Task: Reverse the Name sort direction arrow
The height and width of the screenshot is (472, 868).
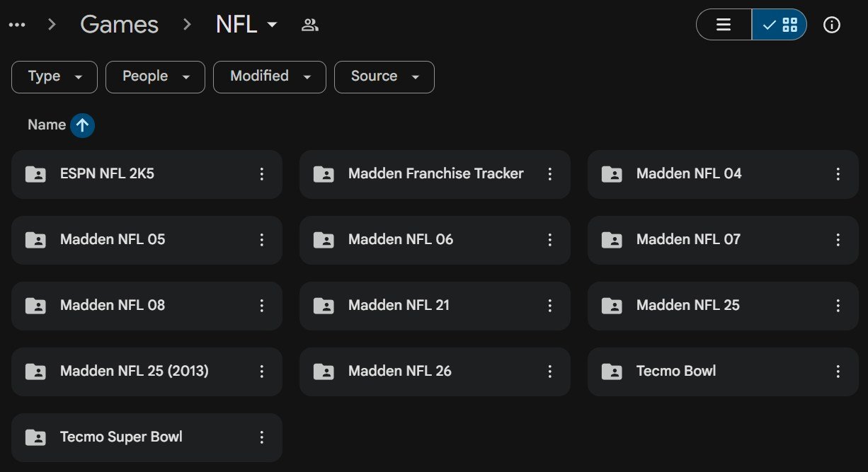Action: (82, 125)
